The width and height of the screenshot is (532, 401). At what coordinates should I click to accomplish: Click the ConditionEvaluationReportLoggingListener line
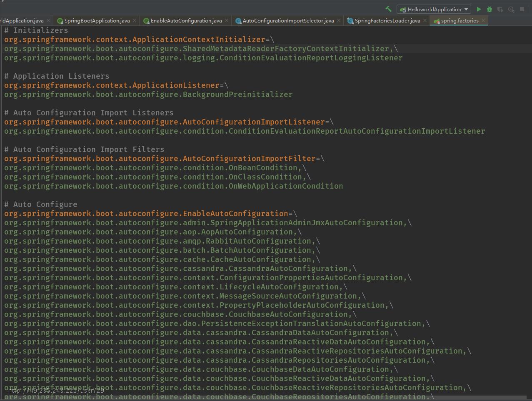203,58
